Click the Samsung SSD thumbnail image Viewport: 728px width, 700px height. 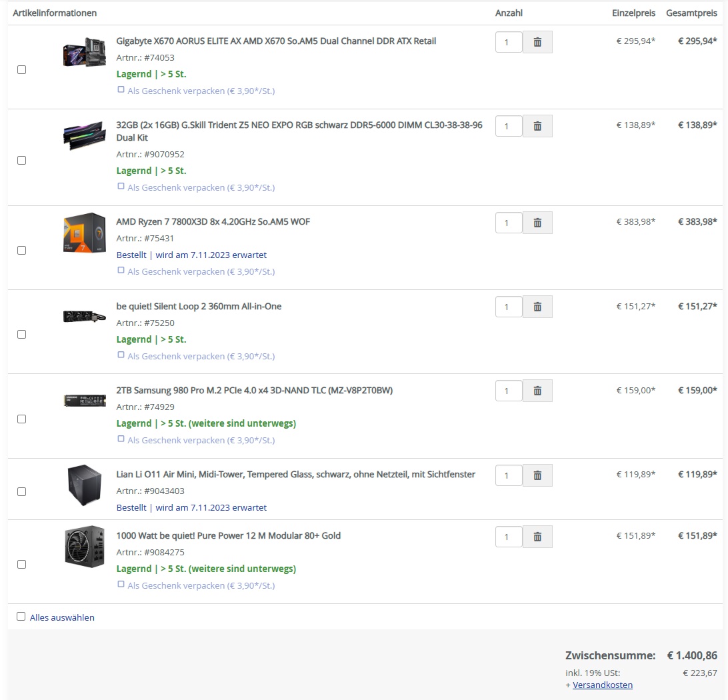(x=85, y=400)
